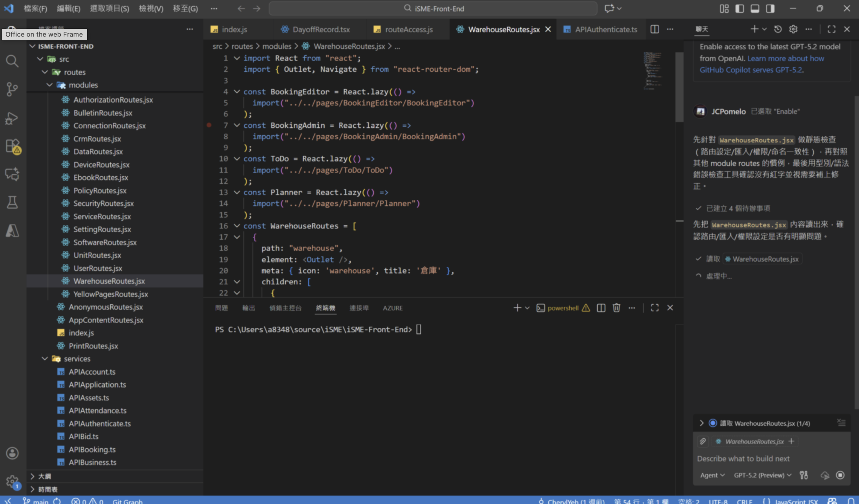Open the Accounts icon in activity bar

point(12,453)
